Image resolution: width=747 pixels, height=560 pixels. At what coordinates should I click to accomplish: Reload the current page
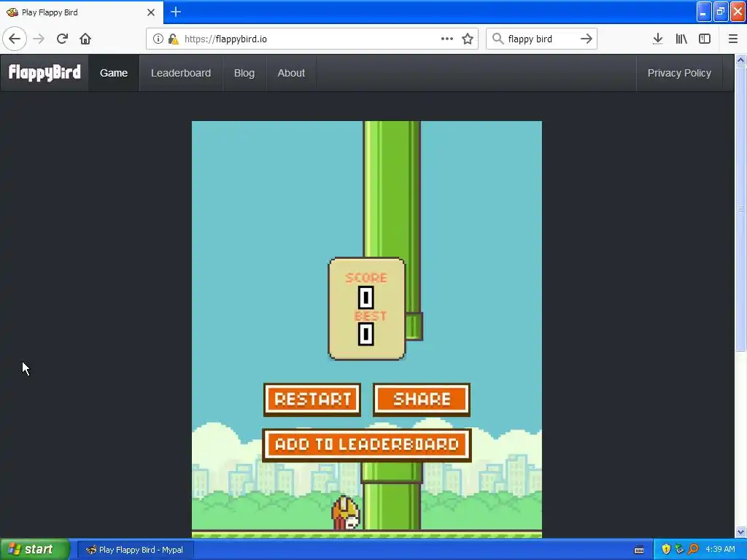(62, 39)
